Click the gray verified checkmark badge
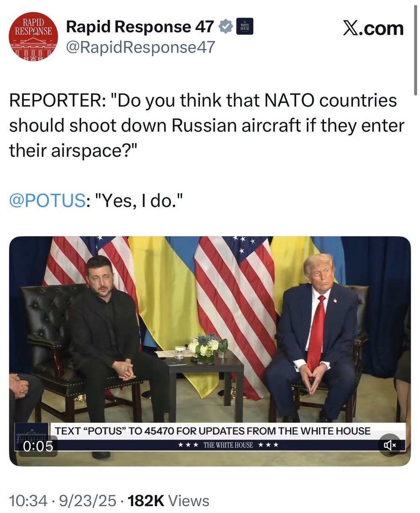 [x=226, y=27]
